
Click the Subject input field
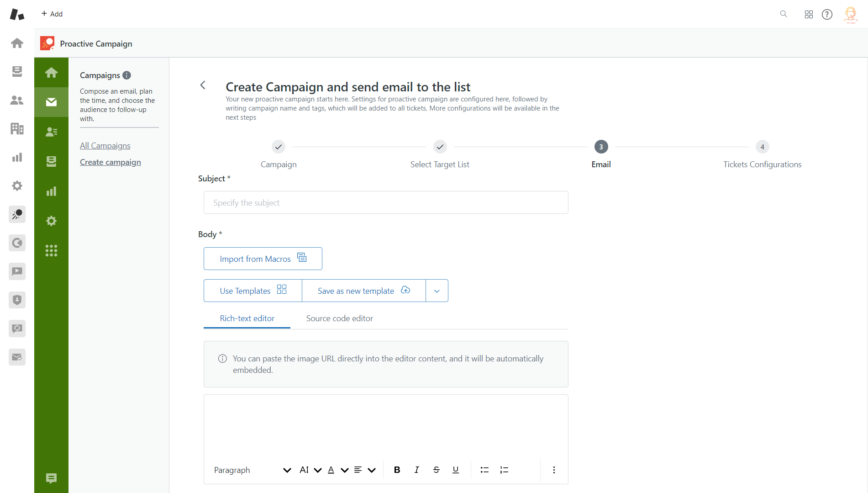386,202
